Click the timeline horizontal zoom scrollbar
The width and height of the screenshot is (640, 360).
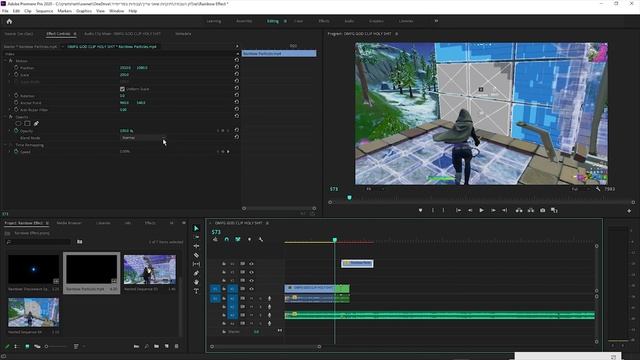click(265, 347)
